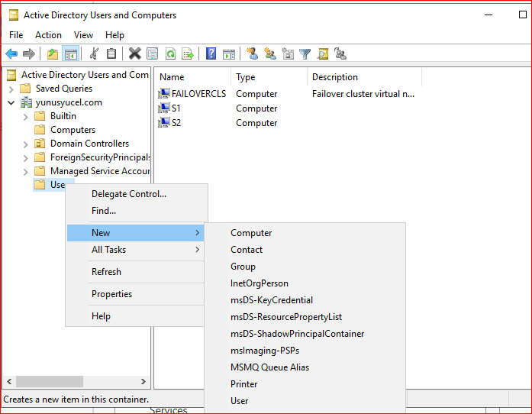532x414 pixels.
Task: Expand the Domain Controllers node
Action: tap(25, 144)
